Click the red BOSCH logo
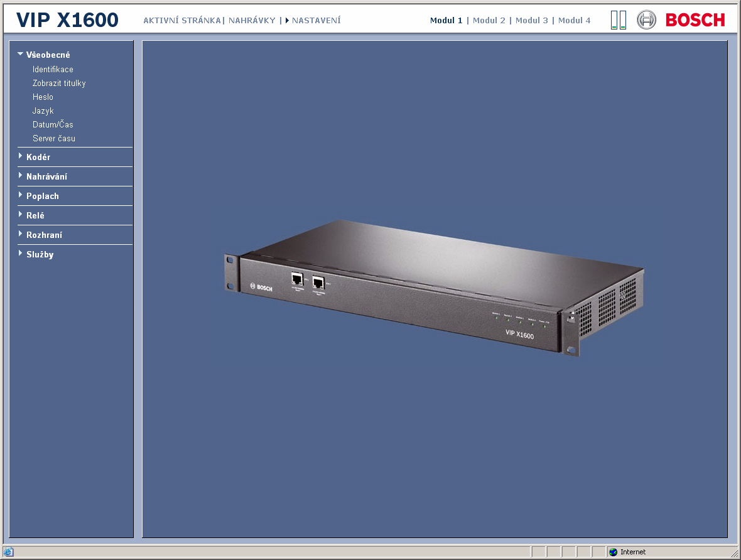Screen dimensions: 741x560 tap(695, 20)
